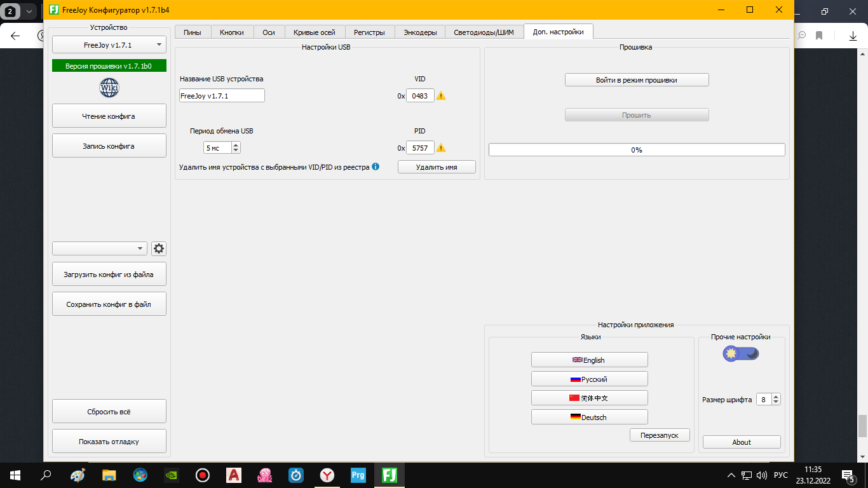Screen dimensions: 868x488
Task: Increase the USB exchange period stepper
Action: click(x=236, y=145)
